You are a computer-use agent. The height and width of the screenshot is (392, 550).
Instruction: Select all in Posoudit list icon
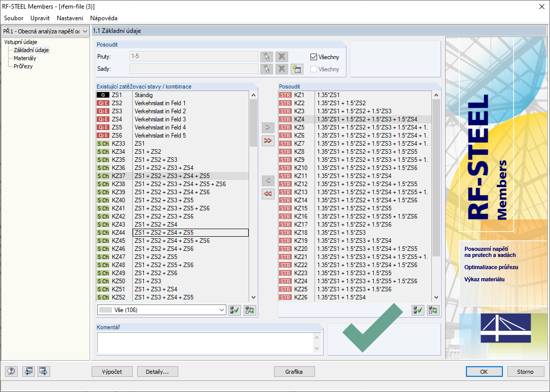click(x=418, y=310)
